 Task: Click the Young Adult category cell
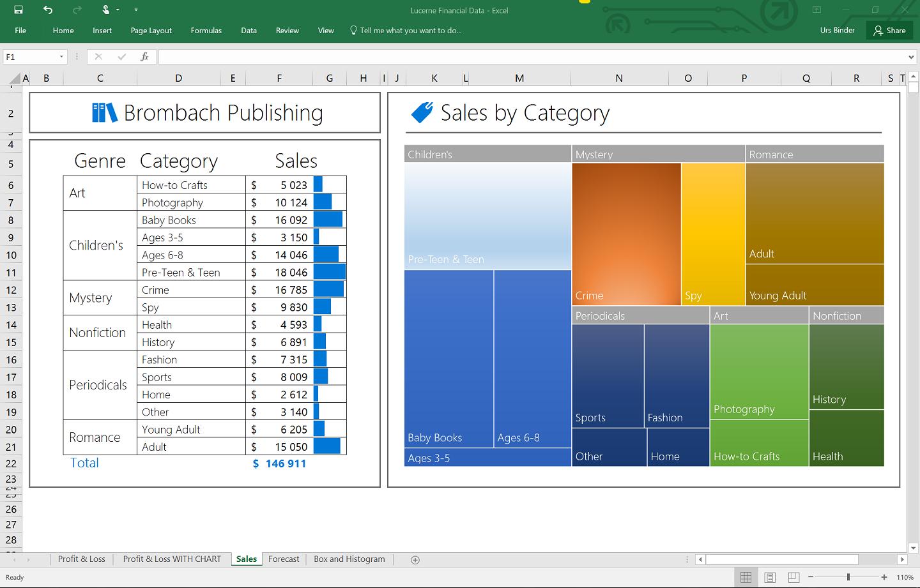[x=191, y=429]
